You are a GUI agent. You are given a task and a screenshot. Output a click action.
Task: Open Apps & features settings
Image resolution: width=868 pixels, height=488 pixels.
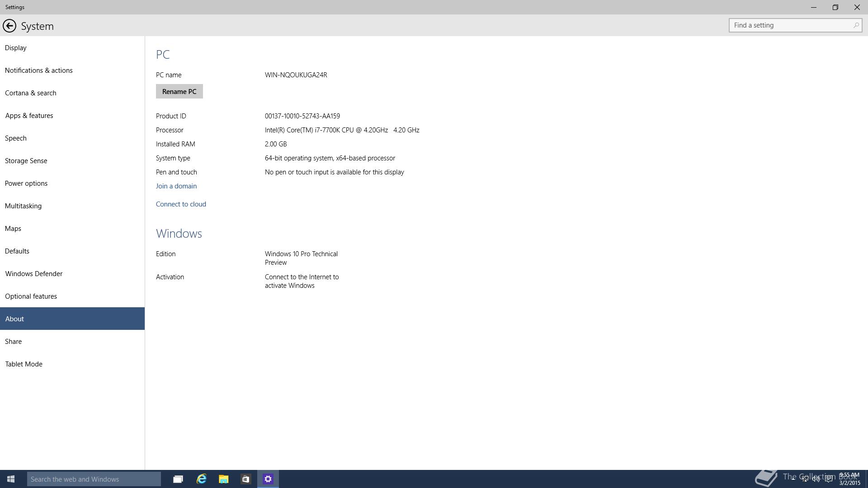pyautogui.click(x=72, y=115)
